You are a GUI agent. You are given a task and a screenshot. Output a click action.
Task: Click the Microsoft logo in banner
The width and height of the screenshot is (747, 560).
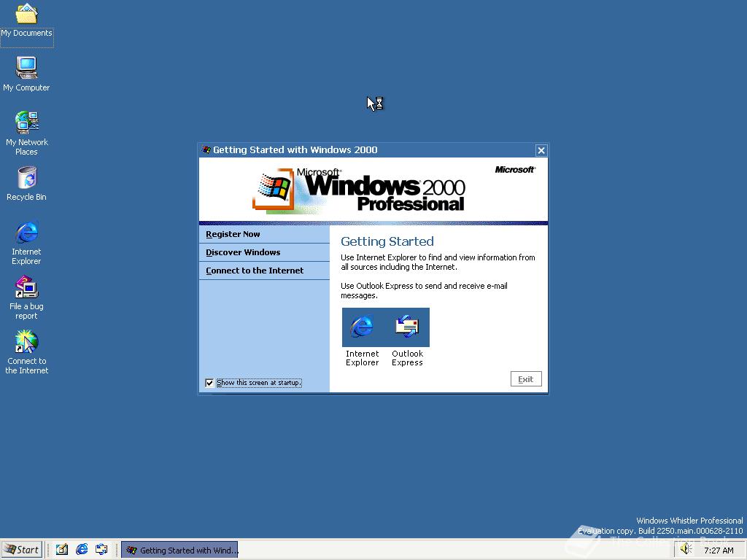point(515,169)
